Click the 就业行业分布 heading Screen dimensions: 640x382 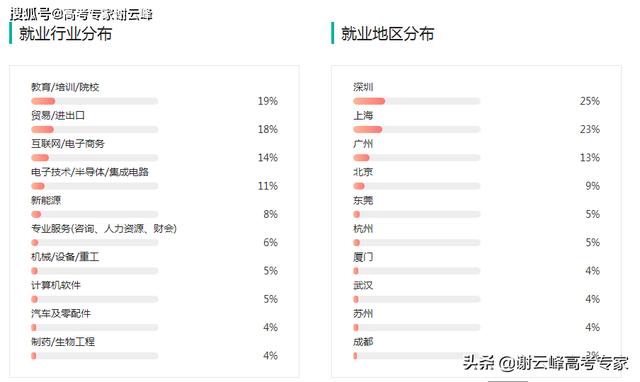point(65,33)
